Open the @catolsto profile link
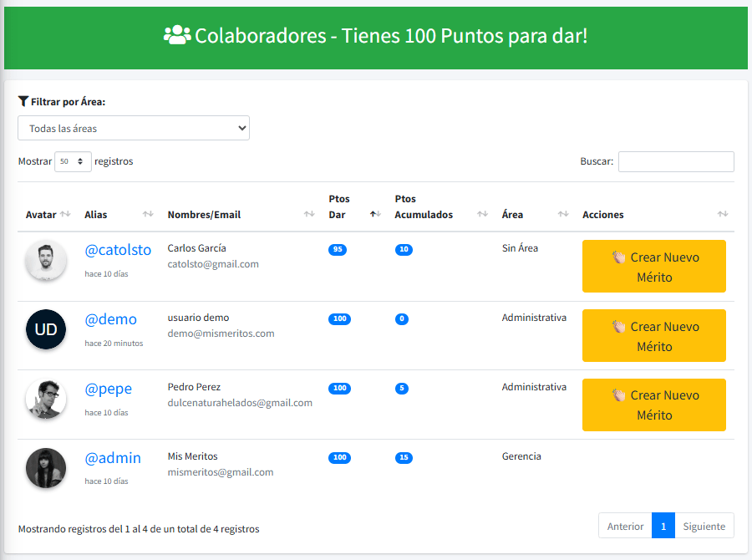752x560 pixels. (x=118, y=250)
